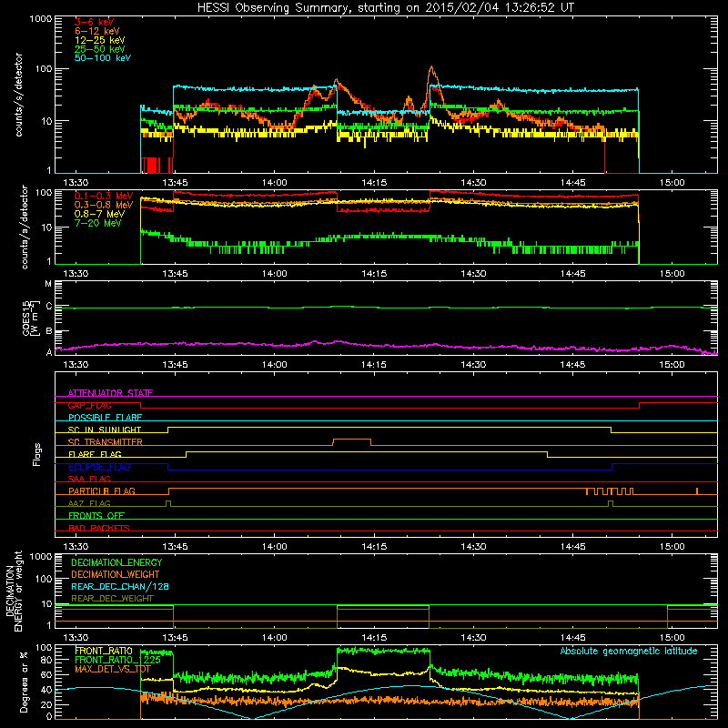Select the SAA_FLAG label
This screenshot has width=728, height=728.
pyautogui.click(x=89, y=479)
